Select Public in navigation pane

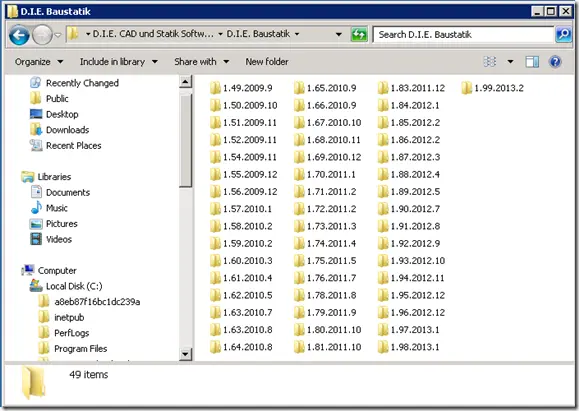click(x=49, y=99)
